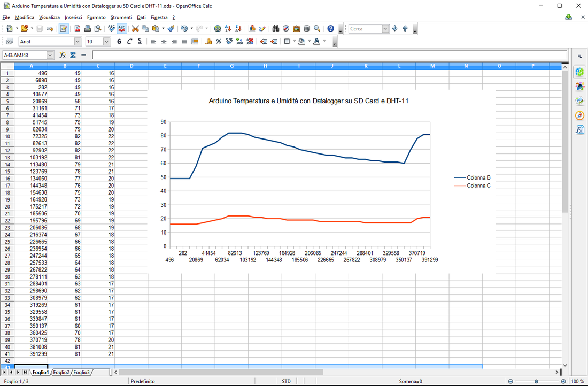
Task: Open recent files arrow beside Open icon
Action: pos(32,28)
